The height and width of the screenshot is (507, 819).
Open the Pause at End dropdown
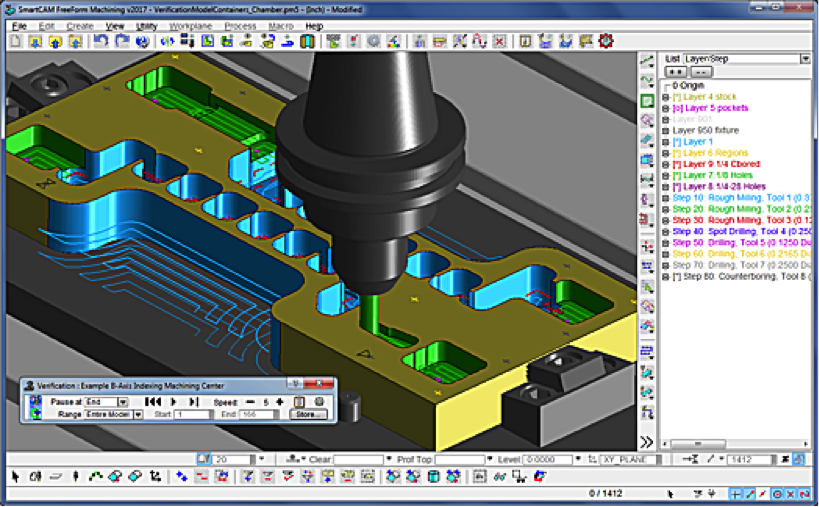[122, 401]
